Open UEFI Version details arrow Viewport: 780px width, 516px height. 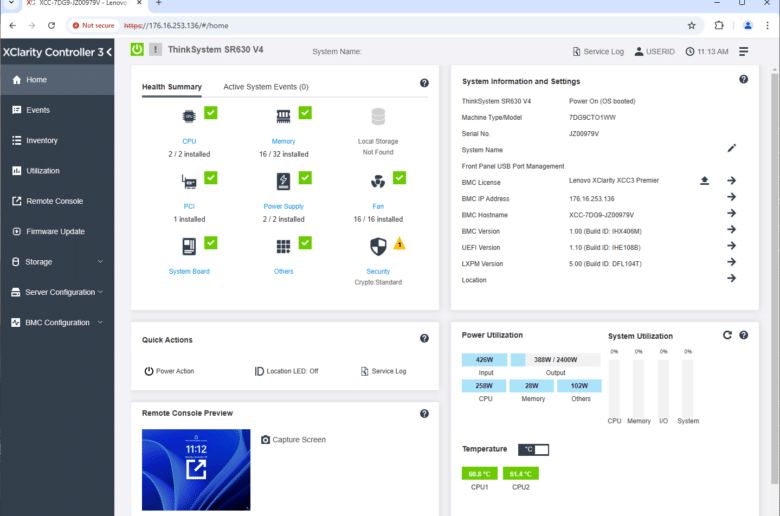(731, 246)
